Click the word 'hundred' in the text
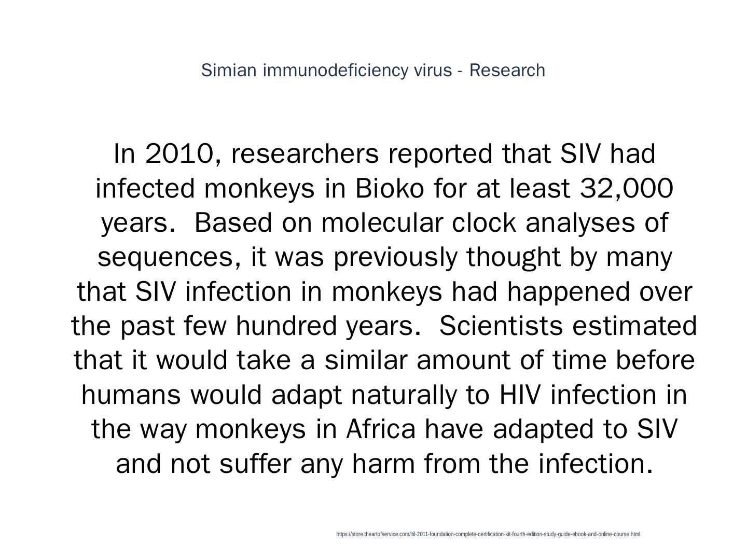 pos(285,326)
